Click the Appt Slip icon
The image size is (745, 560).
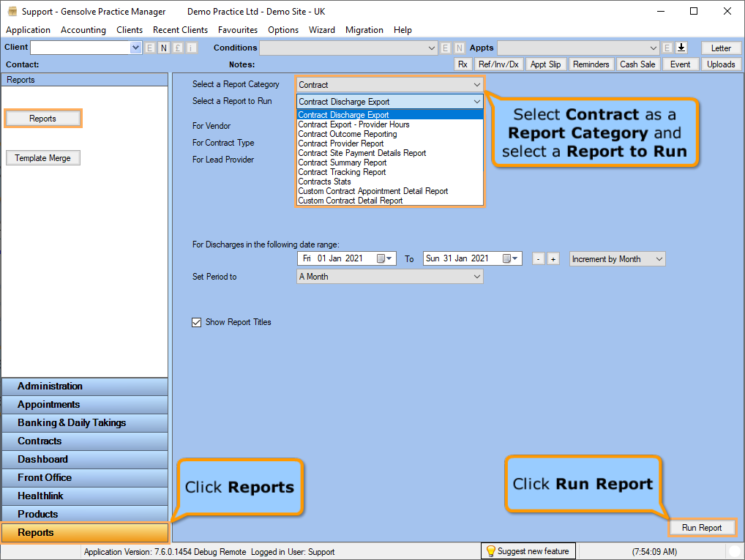(x=546, y=64)
